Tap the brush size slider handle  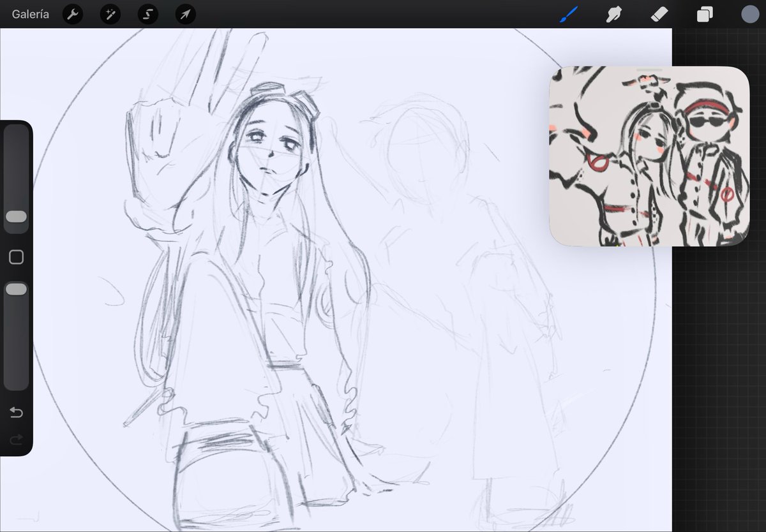pos(16,217)
